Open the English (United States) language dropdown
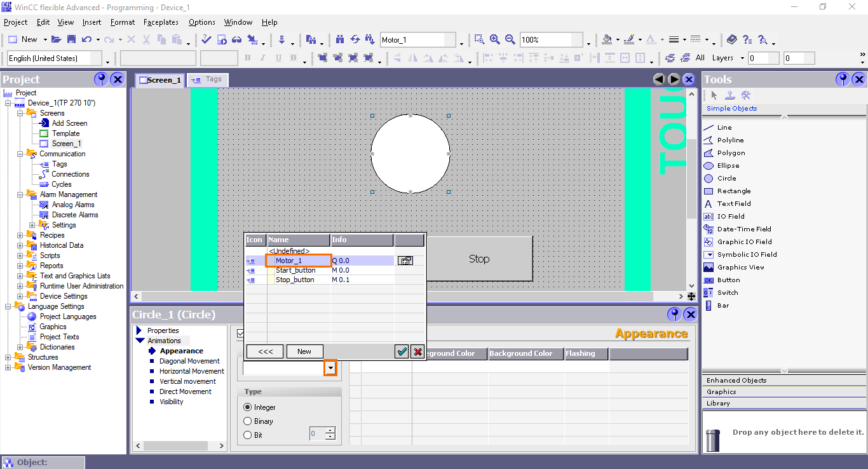868x469 pixels. click(x=107, y=62)
